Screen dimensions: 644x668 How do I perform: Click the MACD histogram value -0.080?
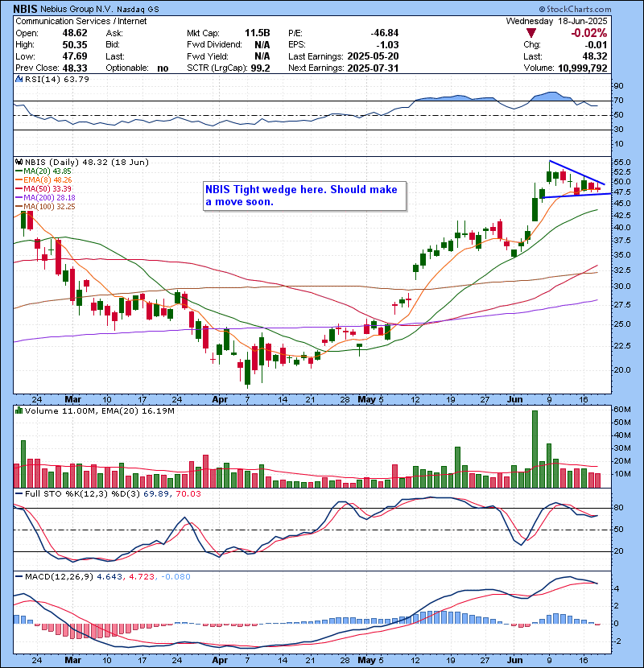176,577
